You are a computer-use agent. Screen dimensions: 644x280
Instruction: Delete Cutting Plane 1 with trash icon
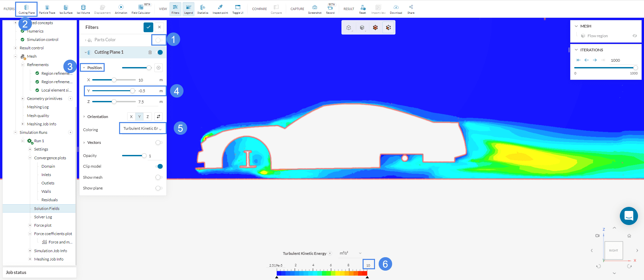click(150, 52)
